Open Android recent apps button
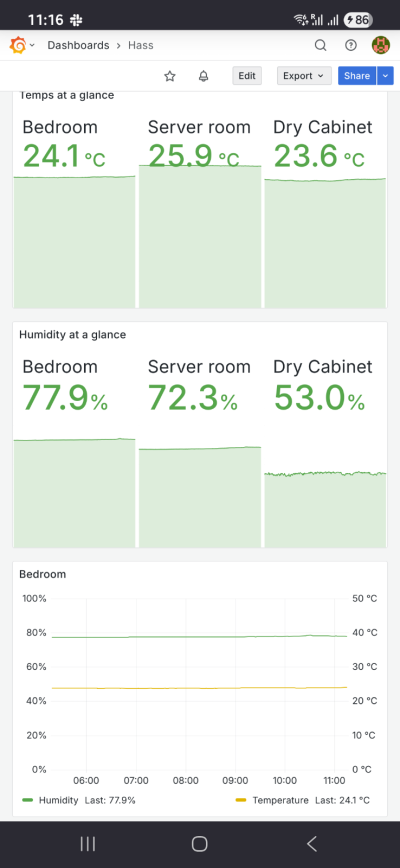The width and height of the screenshot is (400, 868). point(88,844)
